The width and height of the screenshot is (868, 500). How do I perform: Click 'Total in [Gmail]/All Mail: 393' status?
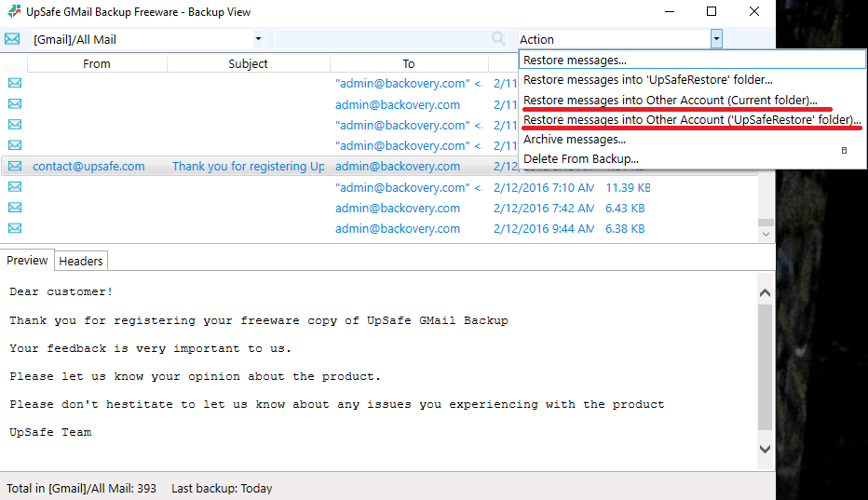tap(81, 489)
